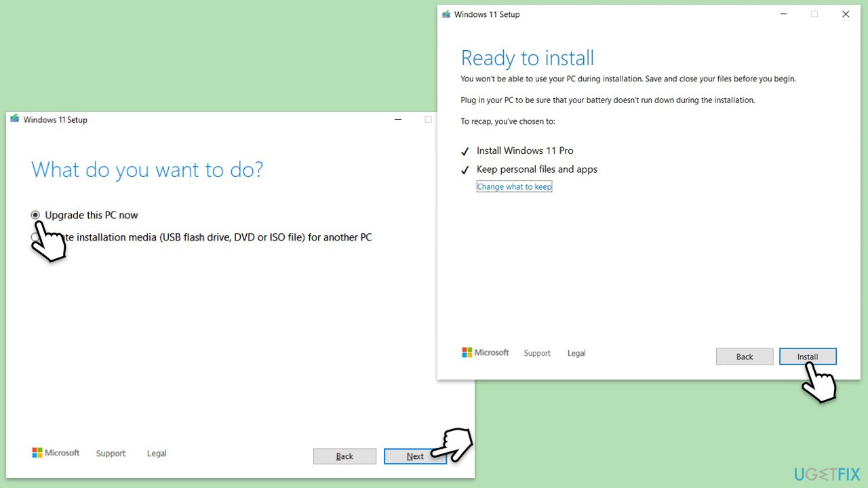
Task: Minimize the left Setup window
Action: pyautogui.click(x=397, y=119)
